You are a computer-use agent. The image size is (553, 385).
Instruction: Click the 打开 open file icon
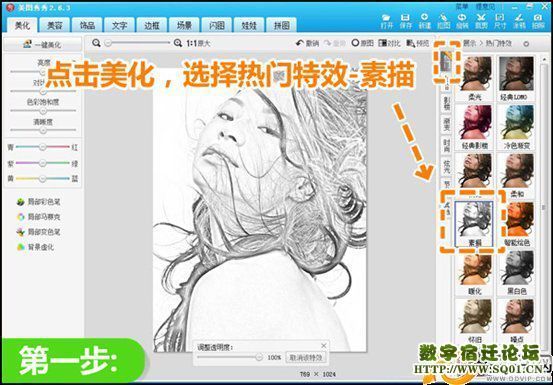click(387, 22)
